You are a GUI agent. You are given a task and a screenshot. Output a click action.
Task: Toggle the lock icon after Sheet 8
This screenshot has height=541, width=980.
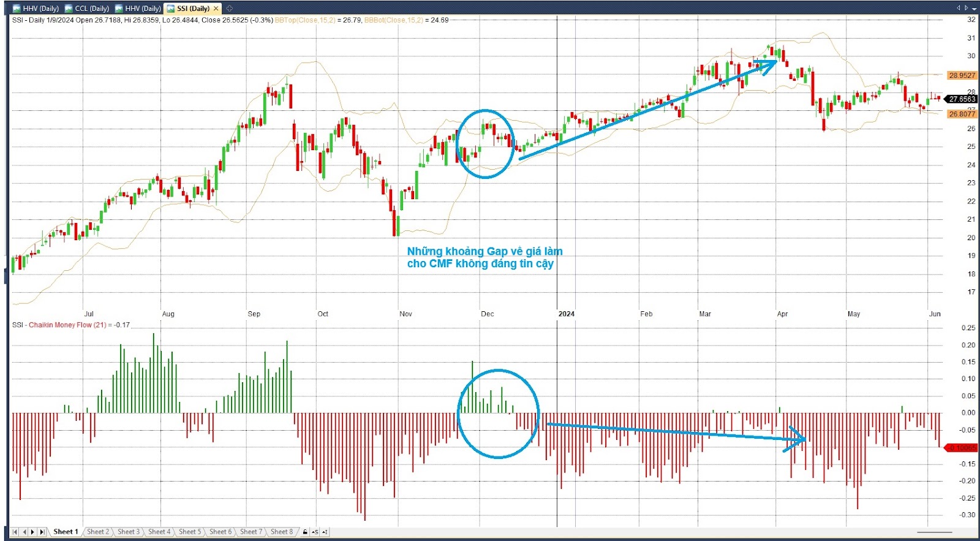pyautogui.click(x=305, y=532)
